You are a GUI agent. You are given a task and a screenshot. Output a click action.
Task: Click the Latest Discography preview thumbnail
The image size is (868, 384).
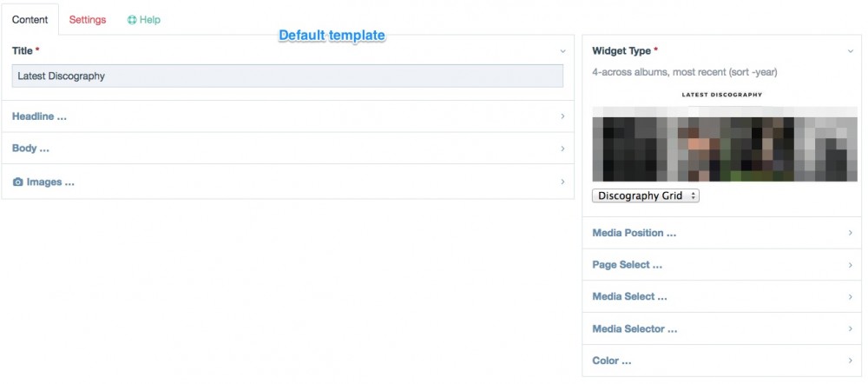[x=725, y=136]
